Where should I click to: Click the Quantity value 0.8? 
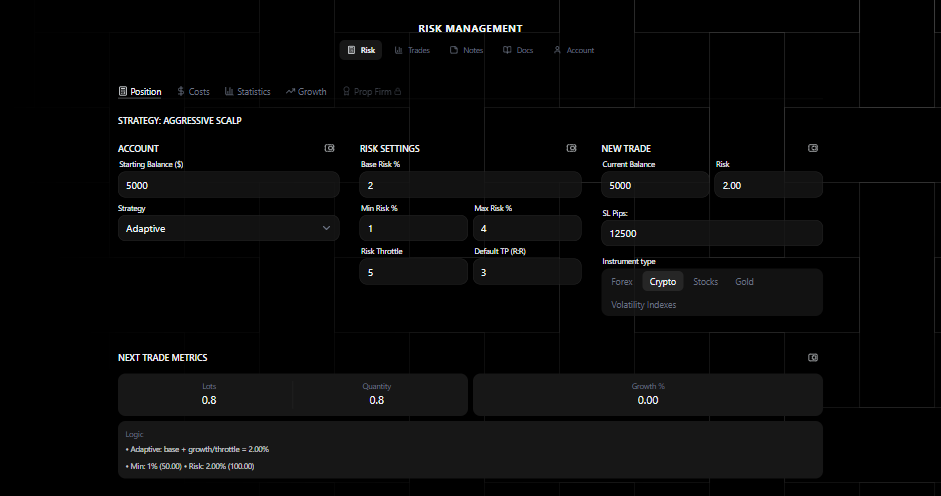coord(376,401)
